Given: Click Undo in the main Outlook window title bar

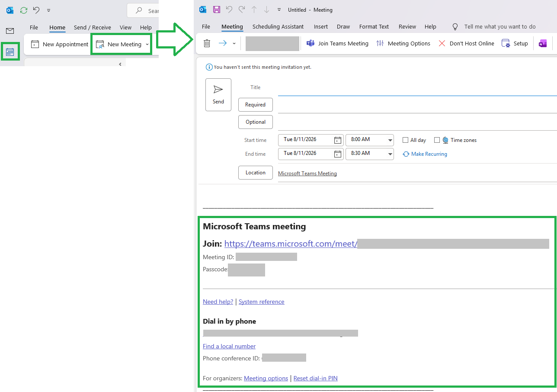Looking at the screenshot, I should [x=36, y=10].
